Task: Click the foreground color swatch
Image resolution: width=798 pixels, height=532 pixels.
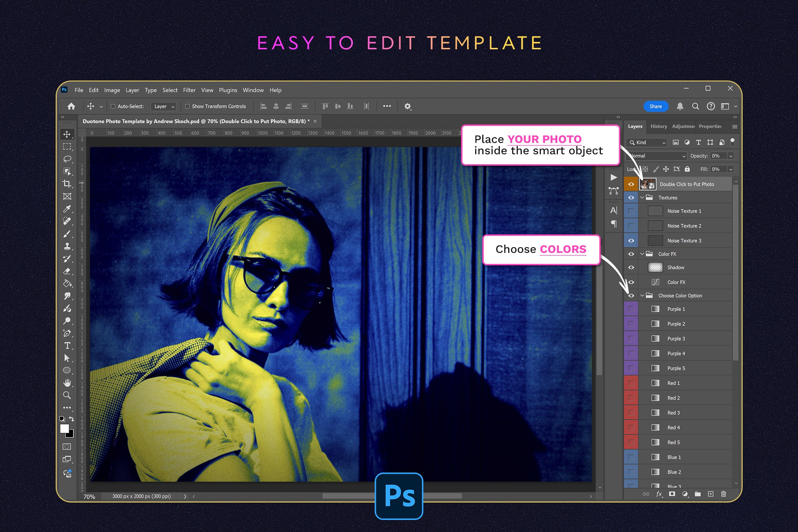Action: [64, 428]
